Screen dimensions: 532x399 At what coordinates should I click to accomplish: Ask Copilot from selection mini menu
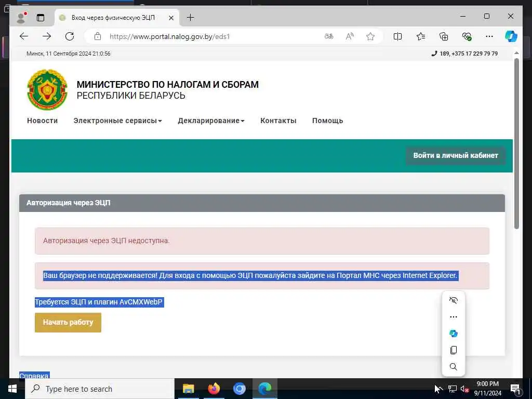click(453, 334)
